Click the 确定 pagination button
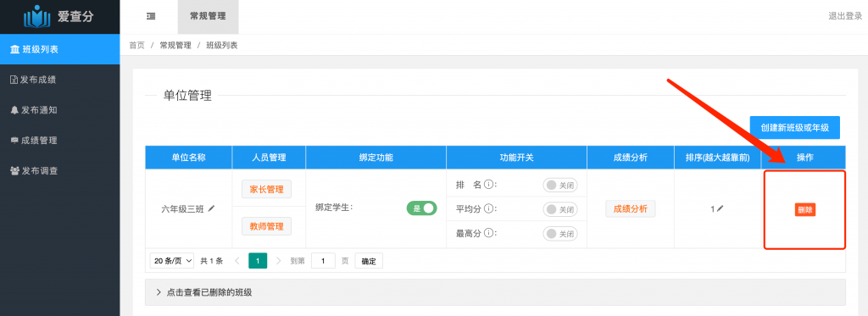Viewport: 868px width, 316px height. 369,261
